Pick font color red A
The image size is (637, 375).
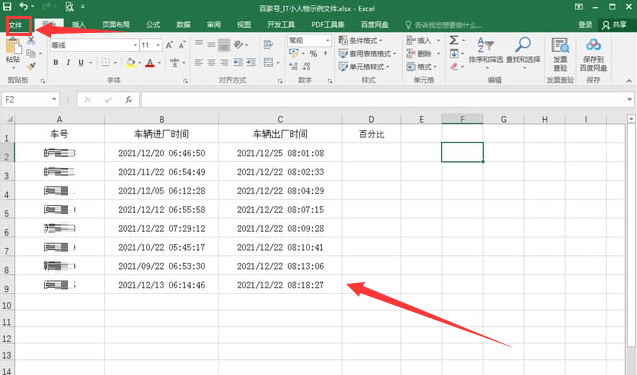coord(150,63)
